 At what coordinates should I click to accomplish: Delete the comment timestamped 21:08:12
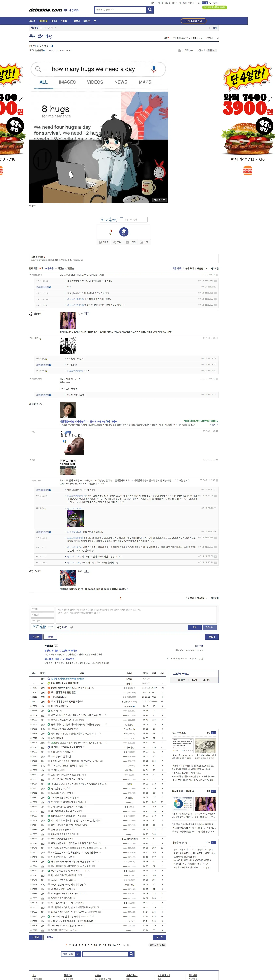click(x=217, y=275)
